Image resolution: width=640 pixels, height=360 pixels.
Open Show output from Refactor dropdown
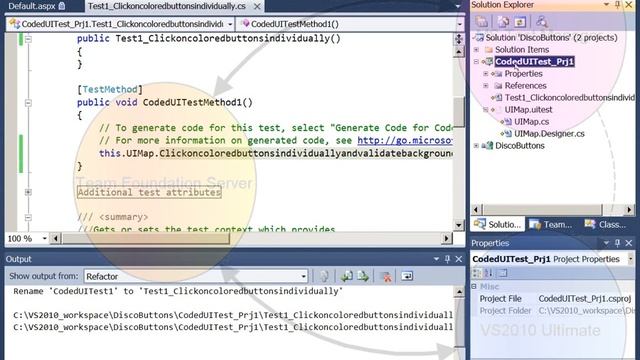click(303, 276)
